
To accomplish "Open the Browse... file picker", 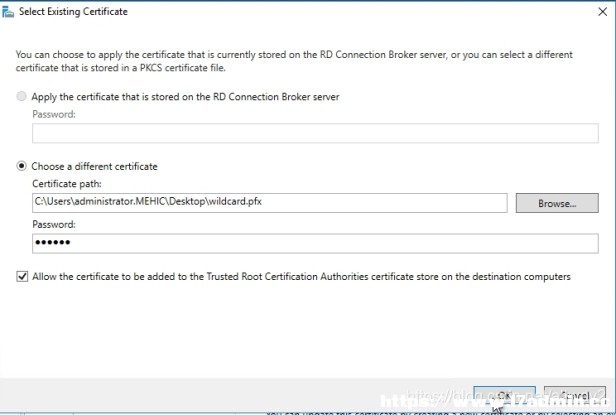I will pos(557,203).
